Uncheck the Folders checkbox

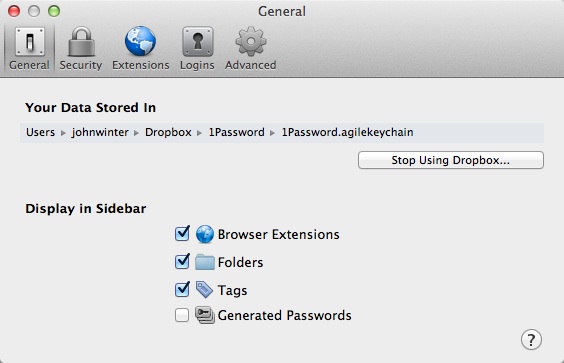pyautogui.click(x=182, y=262)
